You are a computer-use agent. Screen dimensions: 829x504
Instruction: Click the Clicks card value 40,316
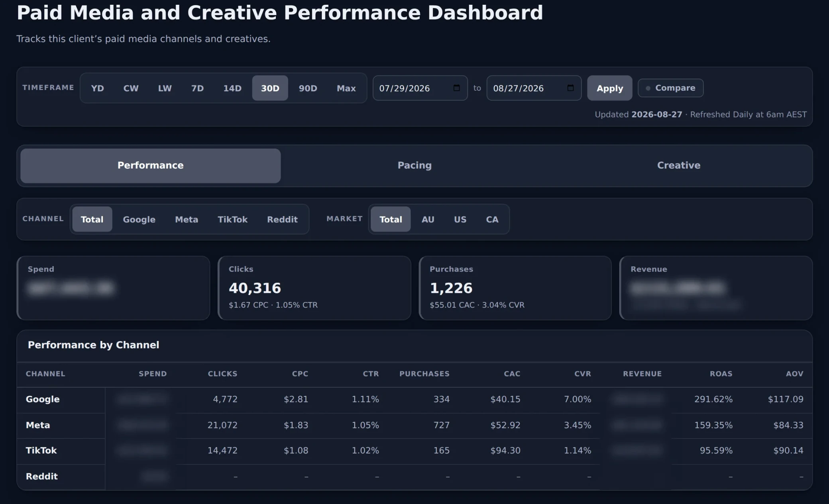255,288
